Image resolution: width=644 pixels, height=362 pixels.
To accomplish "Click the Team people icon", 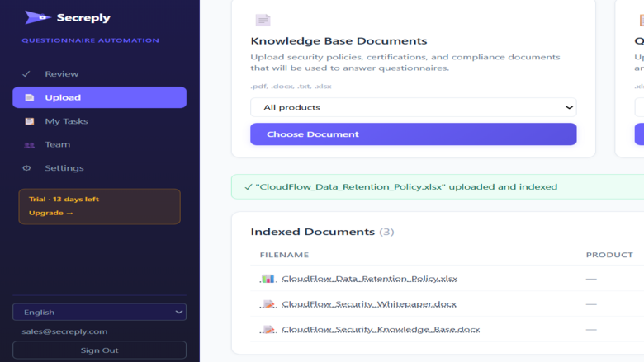I will pos(29,145).
